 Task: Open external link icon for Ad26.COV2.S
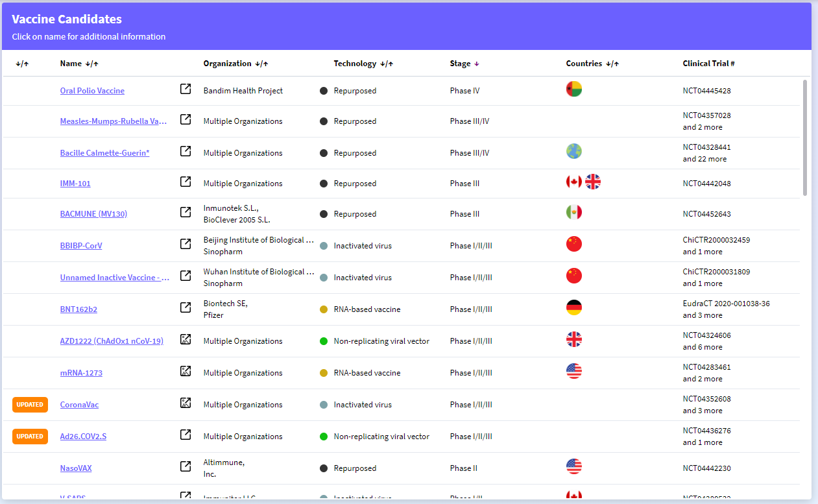pos(186,435)
